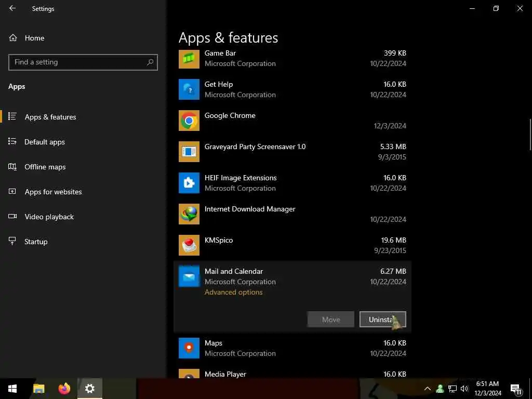Select the Maps app icon
Viewport: 532px width, 399px height.
coord(189,348)
